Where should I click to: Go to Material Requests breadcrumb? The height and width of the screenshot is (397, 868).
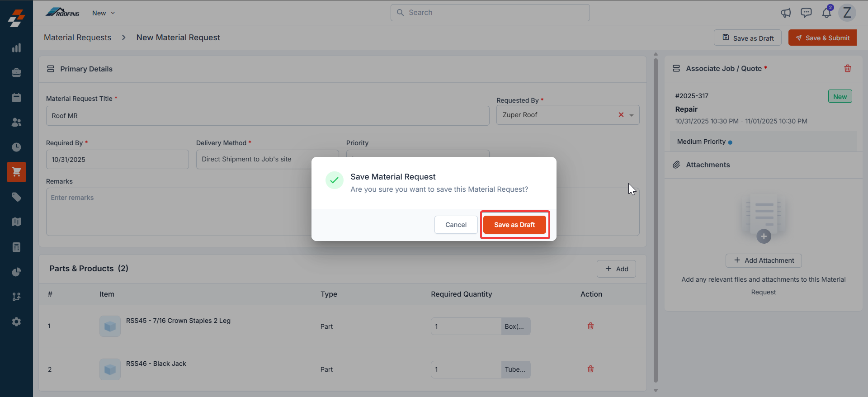(77, 38)
